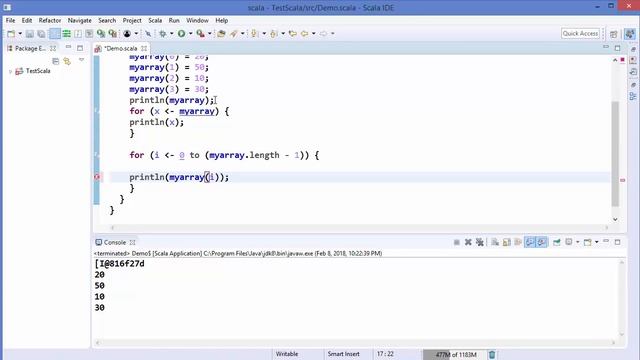Click the Pin Console icon
Viewport: 640px width, 360px height.
(557, 242)
